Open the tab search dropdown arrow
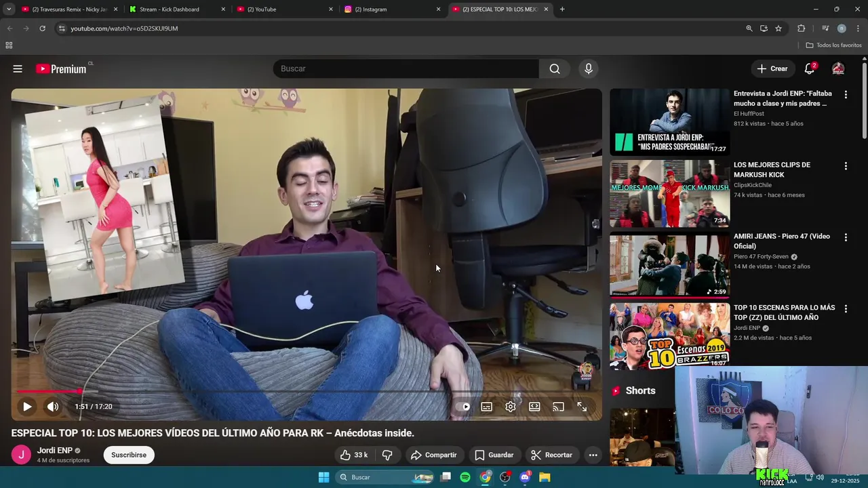868x488 pixels. (x=9, y=9)
